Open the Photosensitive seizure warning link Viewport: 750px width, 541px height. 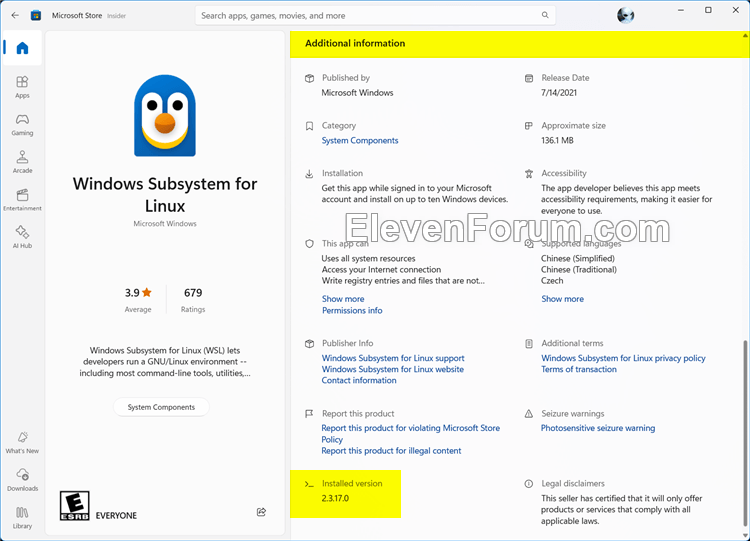pyautogui.click(x=598, y=428)
